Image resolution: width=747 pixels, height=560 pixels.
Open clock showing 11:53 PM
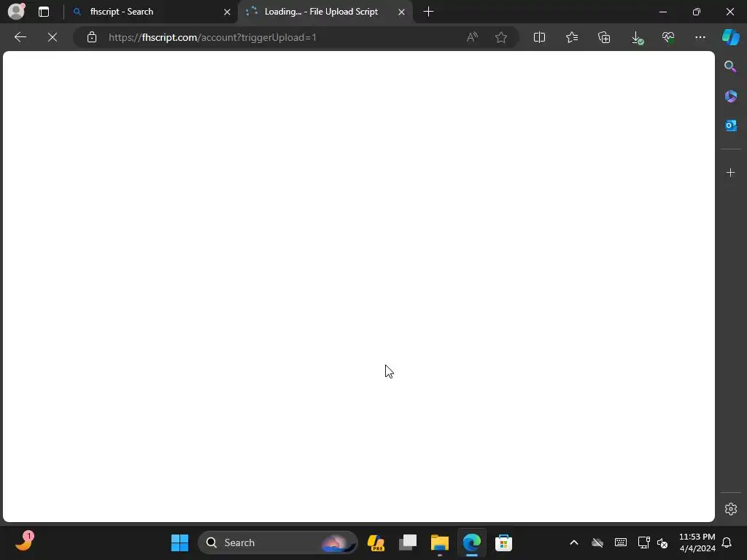coord(697,542)
